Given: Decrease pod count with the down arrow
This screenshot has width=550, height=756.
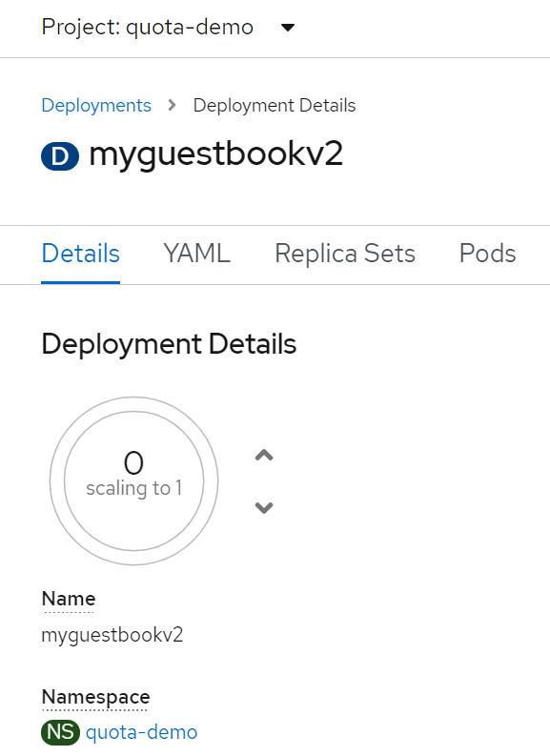Looking at the screenshot, I should [x=264, y=507].
